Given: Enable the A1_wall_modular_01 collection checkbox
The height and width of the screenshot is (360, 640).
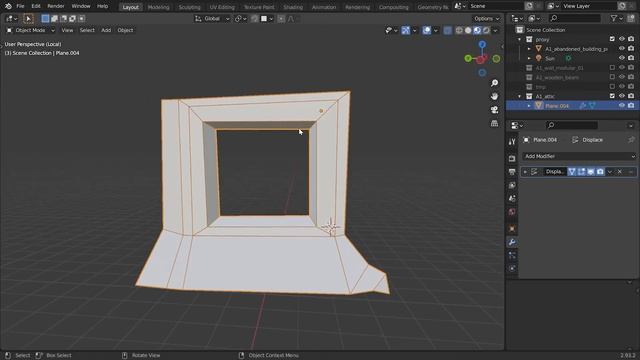Looking at the screenshot, I should 612,68.
